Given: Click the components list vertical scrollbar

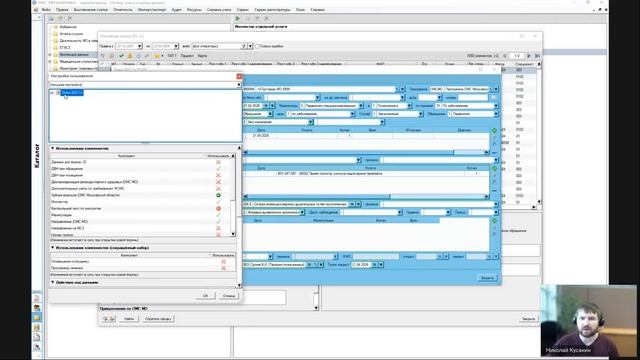Looking at the screenshot, I should 233,195.
